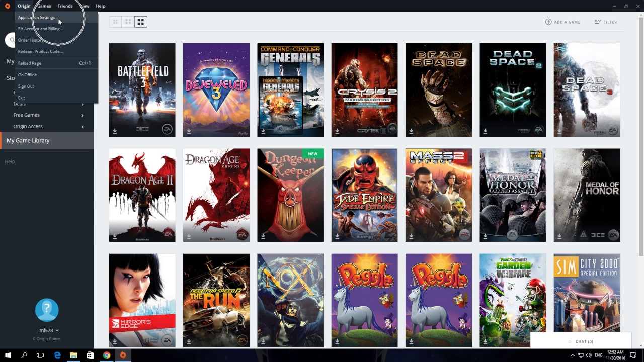Viewport: 644px width, 362px height.
Task: Open File Explorer from taskbar
Action: 73,355
